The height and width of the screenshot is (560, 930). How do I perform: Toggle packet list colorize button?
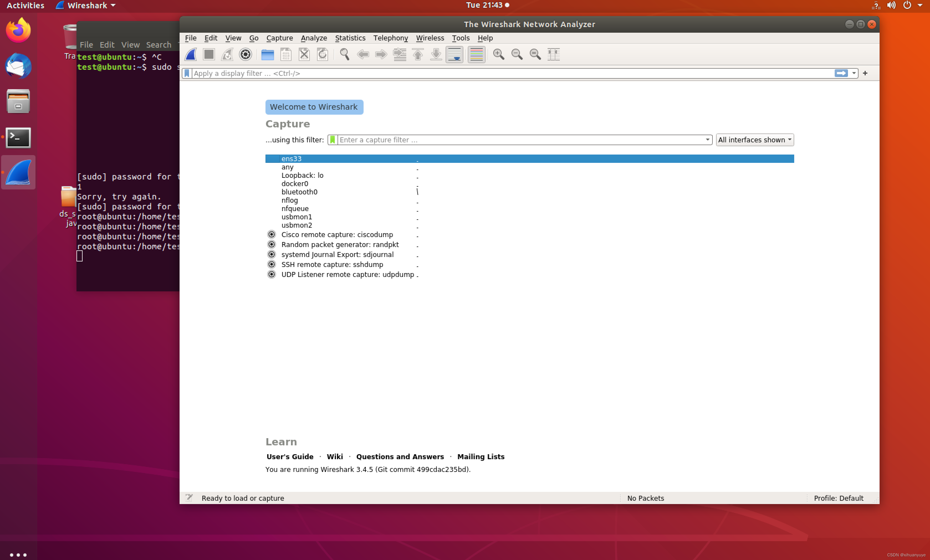point(476,55)
